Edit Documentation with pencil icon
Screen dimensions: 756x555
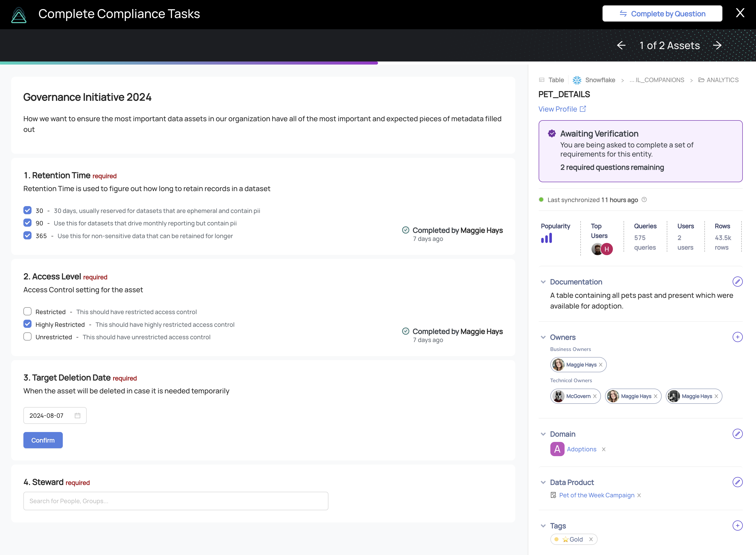pos(737,282)
